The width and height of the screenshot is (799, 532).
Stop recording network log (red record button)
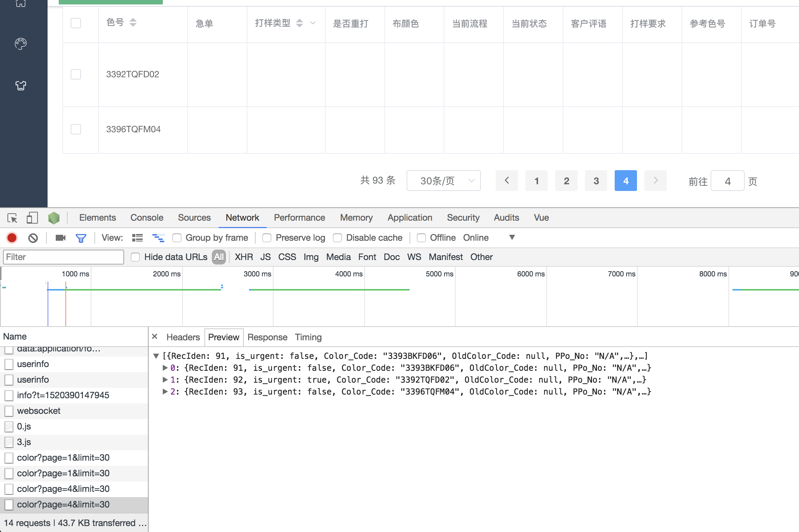pos(12,238)
